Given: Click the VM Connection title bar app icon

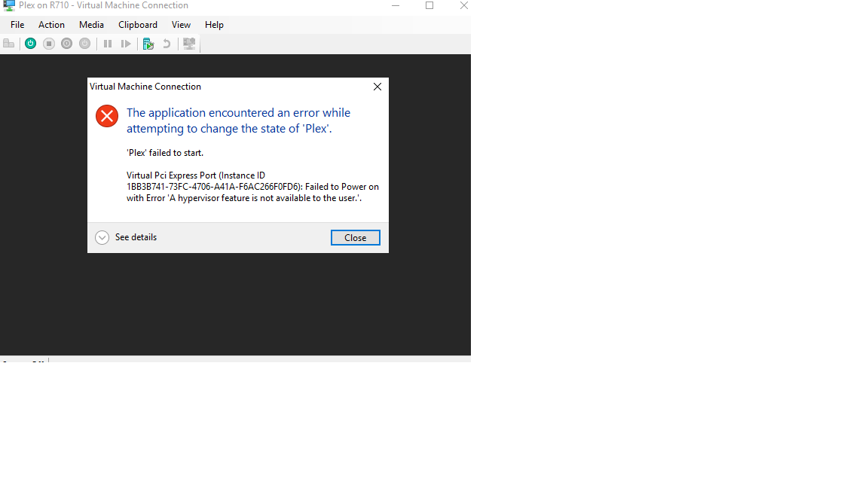Looking at the screenshot, I should point(9,5).
